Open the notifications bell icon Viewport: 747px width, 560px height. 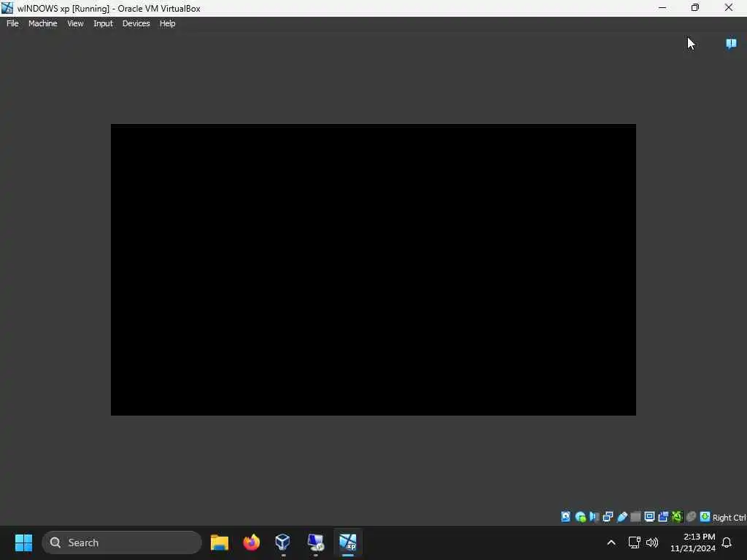pyautogui.click(x=727, y=542)
